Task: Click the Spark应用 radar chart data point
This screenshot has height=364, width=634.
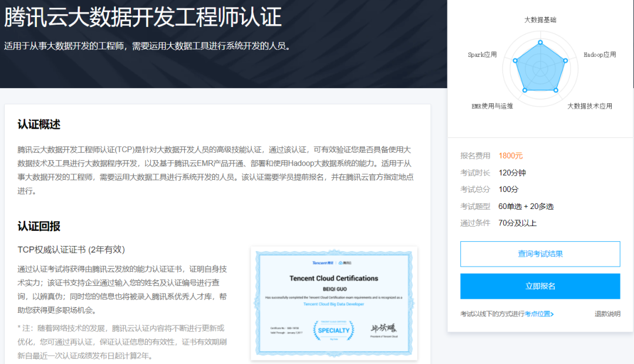Action: tap(515, 60)
